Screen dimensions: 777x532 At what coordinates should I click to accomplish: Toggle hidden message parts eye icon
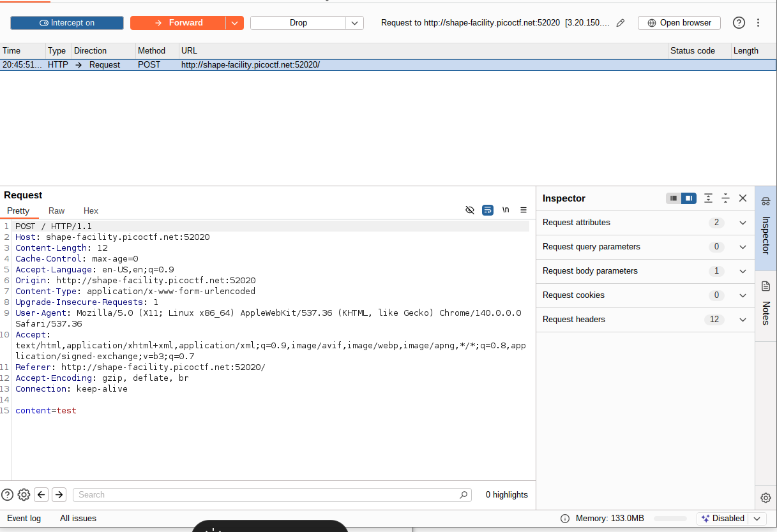470,210
